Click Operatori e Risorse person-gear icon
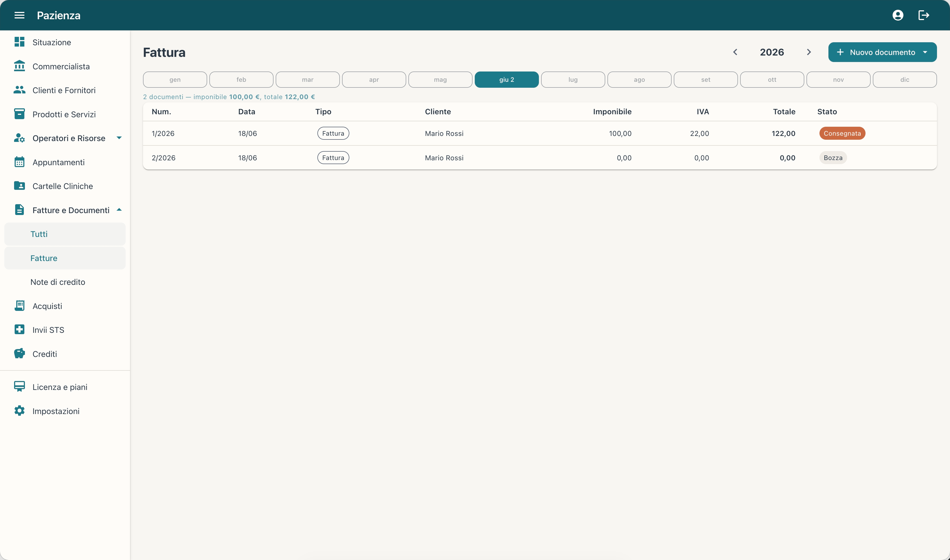Viewport: 950px width, 560px height. (x=19, y=138)
